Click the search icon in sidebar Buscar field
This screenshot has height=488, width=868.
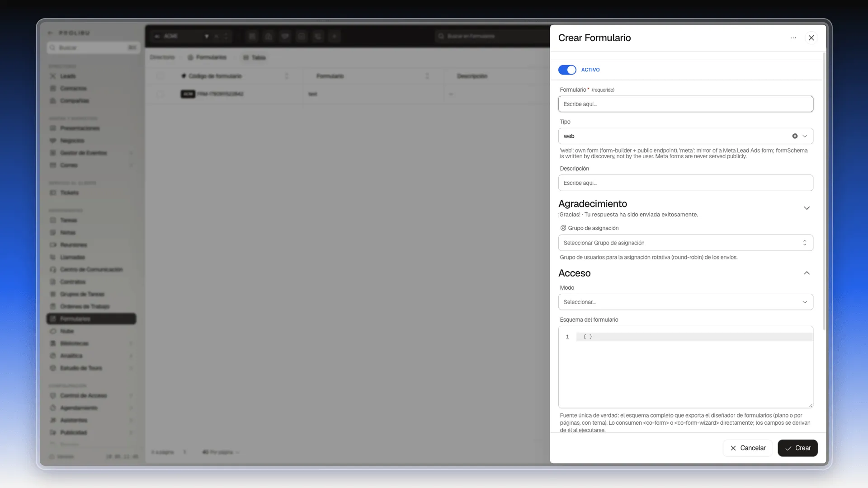[x=53, y=47]
